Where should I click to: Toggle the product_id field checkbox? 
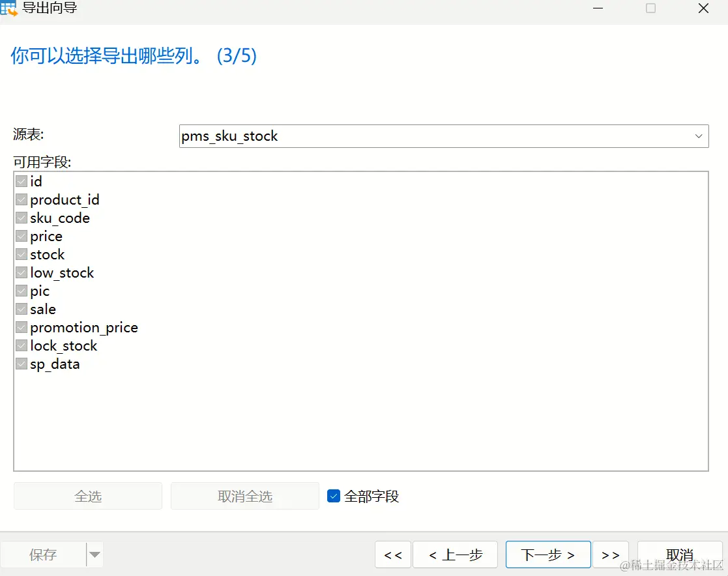point(22,199)
